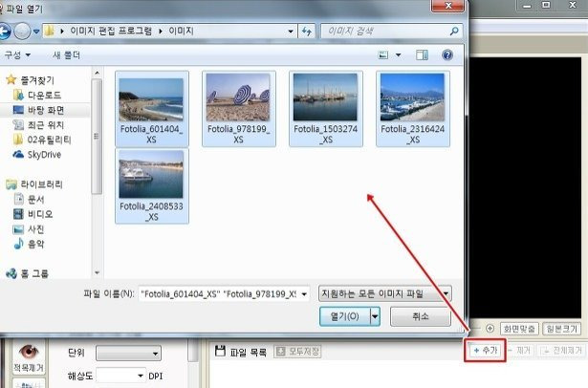588x388 pixels.
Task: Click the folder icon in address bar
Action: (x=49, y=31)
